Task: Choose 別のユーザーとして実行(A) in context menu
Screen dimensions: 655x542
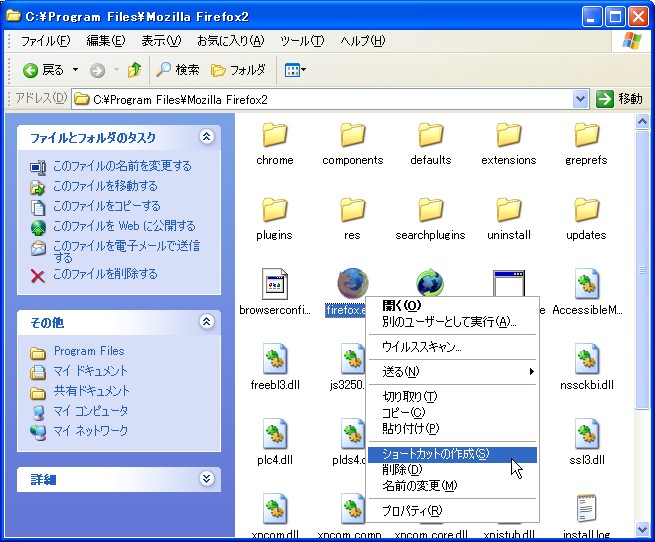Action: click(452, 322)
